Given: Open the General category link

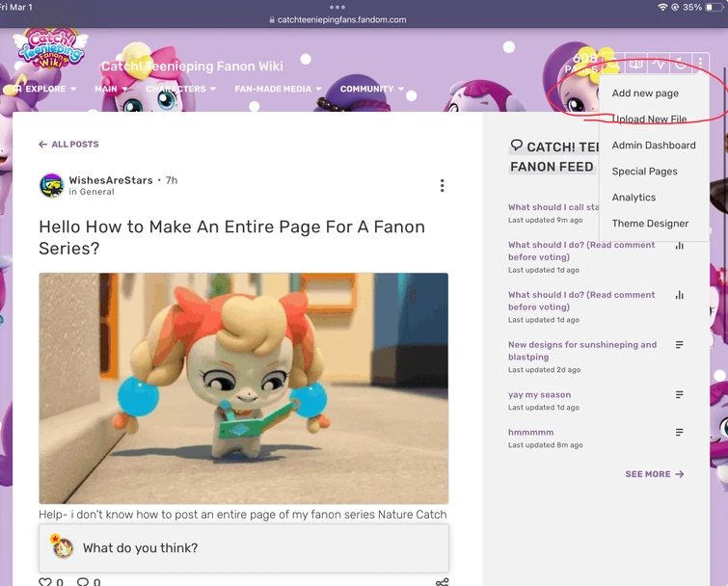Looking at the screenshot, I should pyautogui.click(x=96, y=192).
